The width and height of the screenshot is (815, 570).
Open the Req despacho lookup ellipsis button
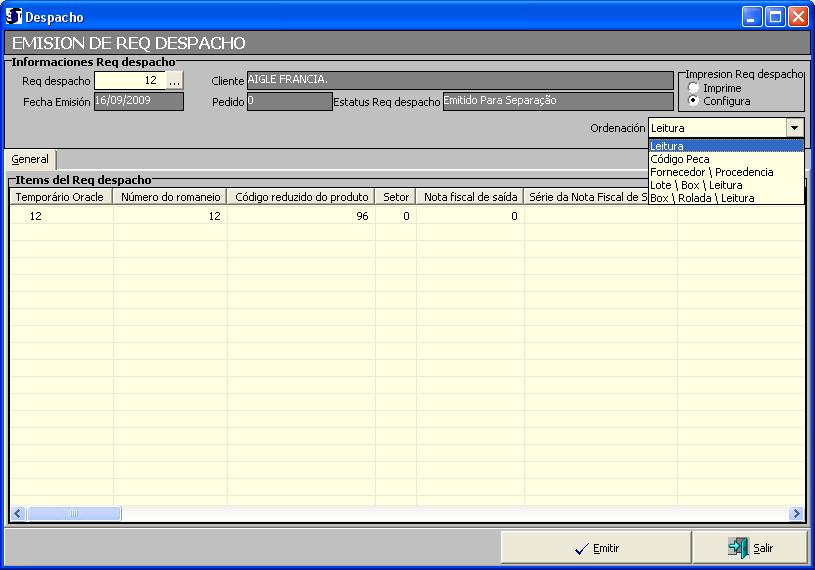[175, 81]
